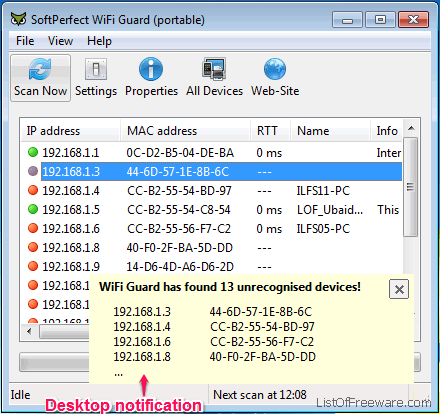Show All Devices toolbar icon
This screenshot has width=440, height=414.
214,69
